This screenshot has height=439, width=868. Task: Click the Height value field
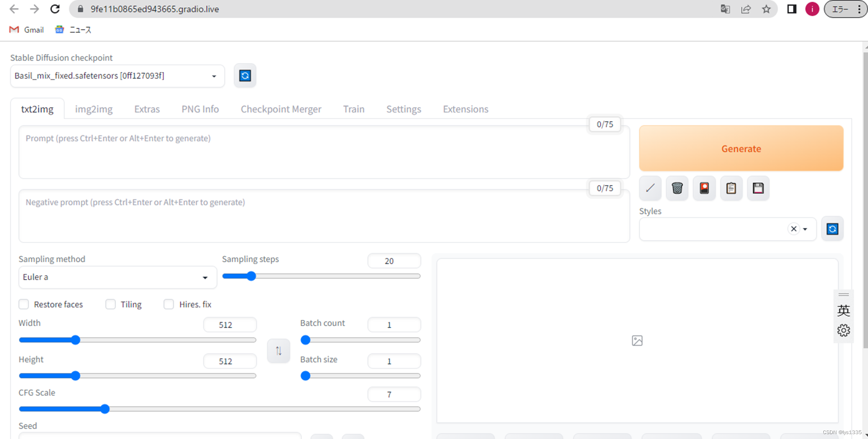(230, 361)
